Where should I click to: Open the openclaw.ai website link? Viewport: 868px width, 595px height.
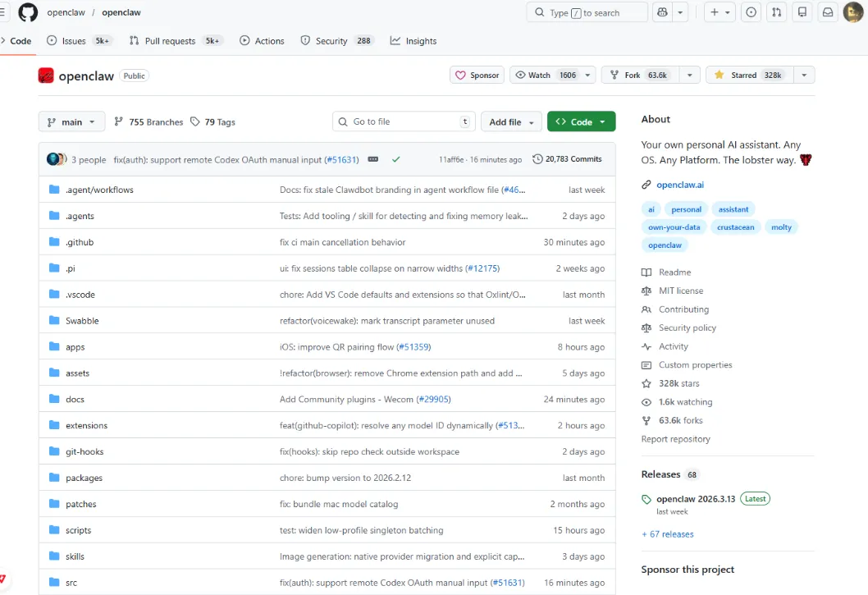tap(680, 185)
